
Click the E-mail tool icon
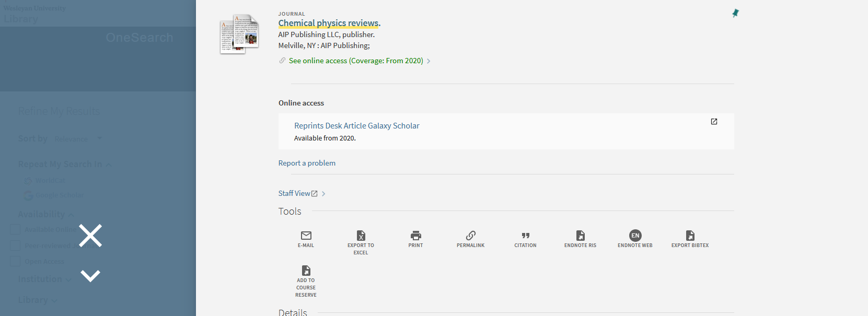point(306,236)
